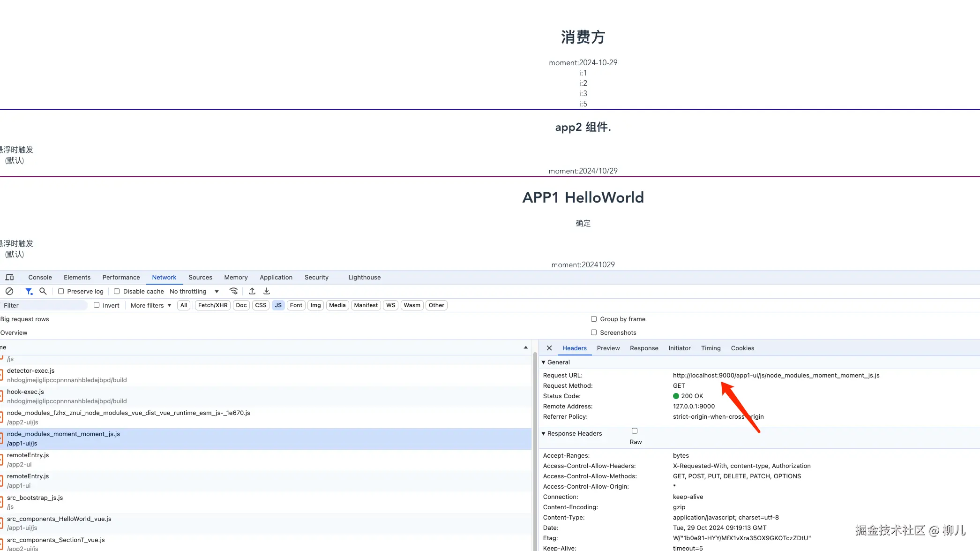Open the Preview tab of request
The image size is (980, 551).
(x=608, y=348)
